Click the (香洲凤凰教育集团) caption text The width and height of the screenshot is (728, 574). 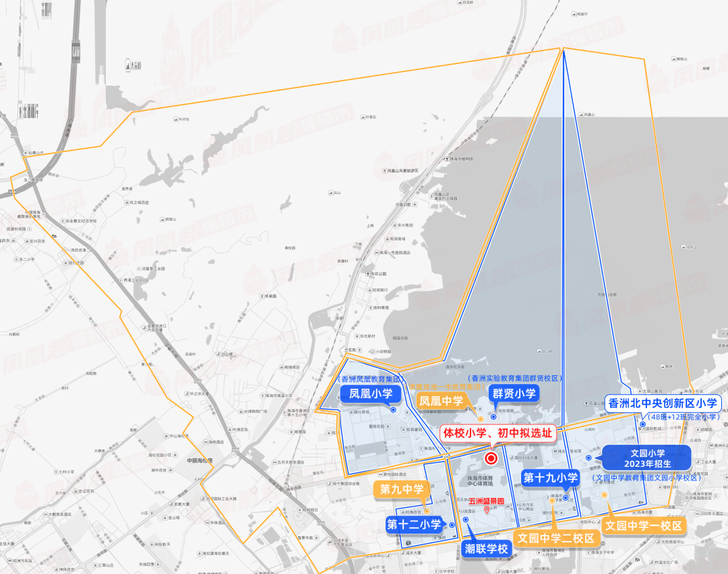[369, 379]
